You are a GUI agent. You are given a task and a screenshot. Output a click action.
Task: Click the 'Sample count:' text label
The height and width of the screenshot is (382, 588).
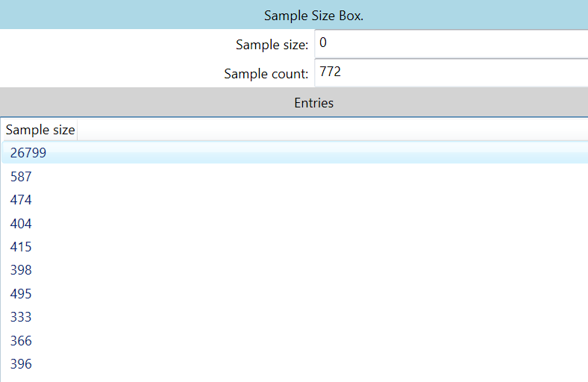pos(266,74)
